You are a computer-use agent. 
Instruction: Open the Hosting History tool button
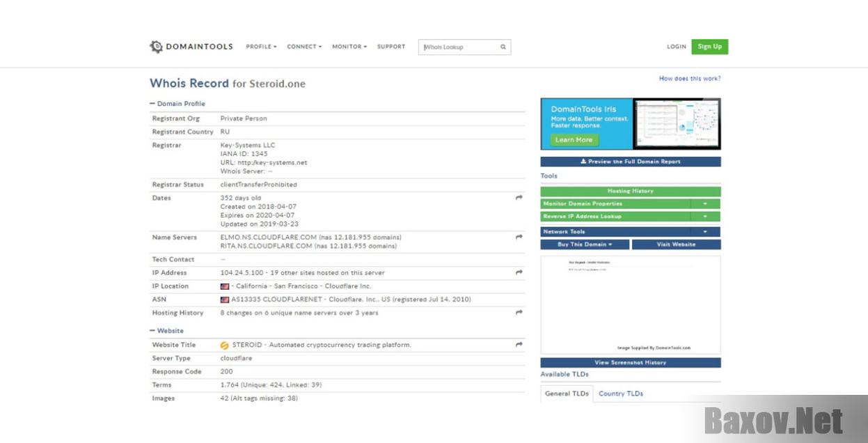click(631, 191)
